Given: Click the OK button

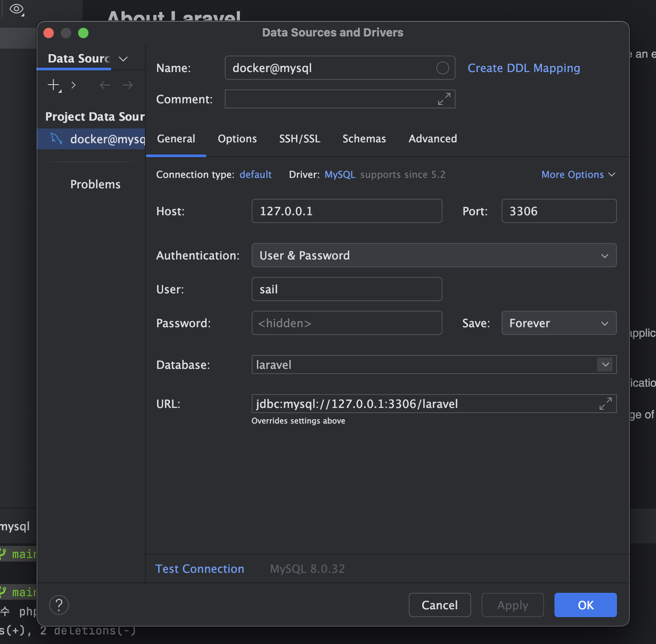Looking at the screenshot, I should pyautogui.click(x=585, y=605).
